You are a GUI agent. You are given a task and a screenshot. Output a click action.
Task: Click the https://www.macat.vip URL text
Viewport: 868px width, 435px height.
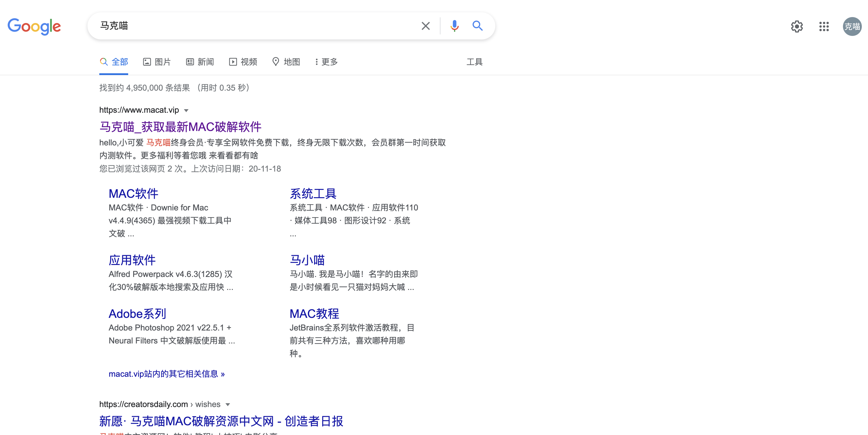(139, 110)
